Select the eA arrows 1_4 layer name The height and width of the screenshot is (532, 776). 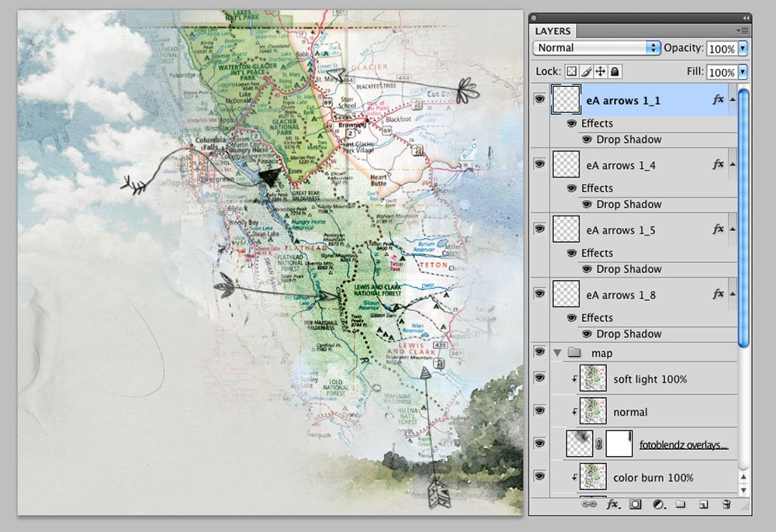[621, 166]
